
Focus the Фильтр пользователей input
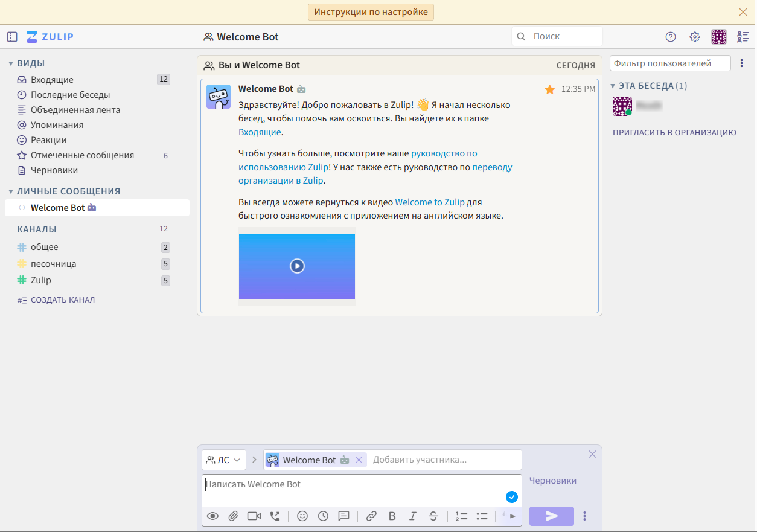670,63
